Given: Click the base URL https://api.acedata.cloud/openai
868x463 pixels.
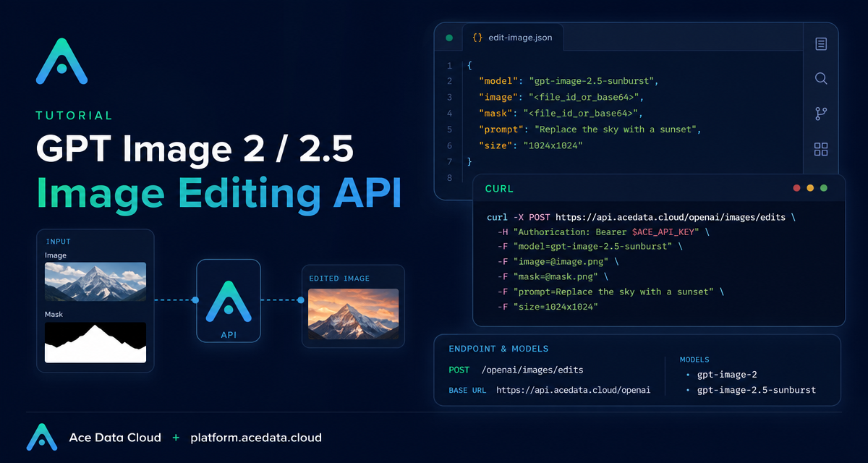Looking at the screenshot, I should [x=573, y=390].
